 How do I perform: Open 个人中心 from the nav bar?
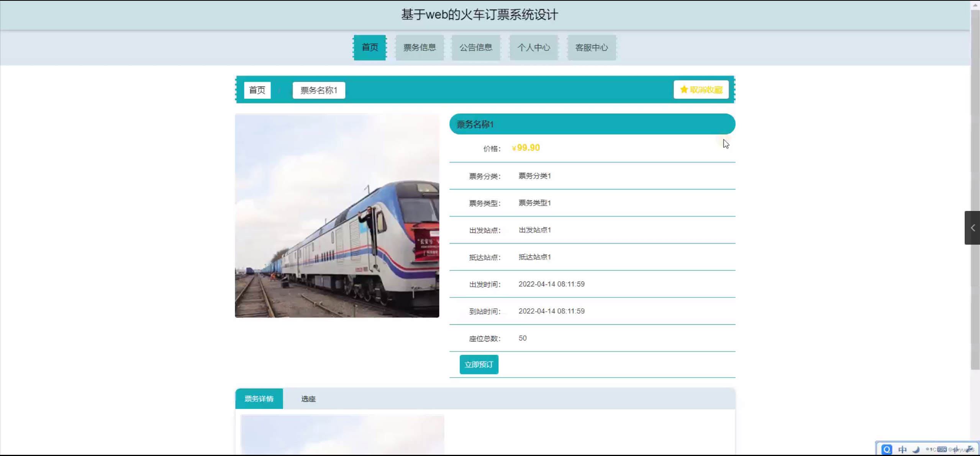[534, 47]
